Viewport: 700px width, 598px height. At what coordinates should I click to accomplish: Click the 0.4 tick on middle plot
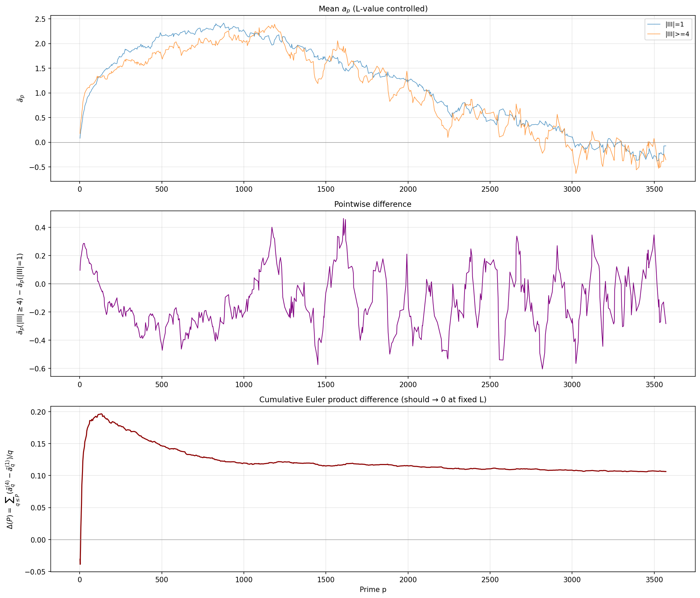[x=41, y=227]
